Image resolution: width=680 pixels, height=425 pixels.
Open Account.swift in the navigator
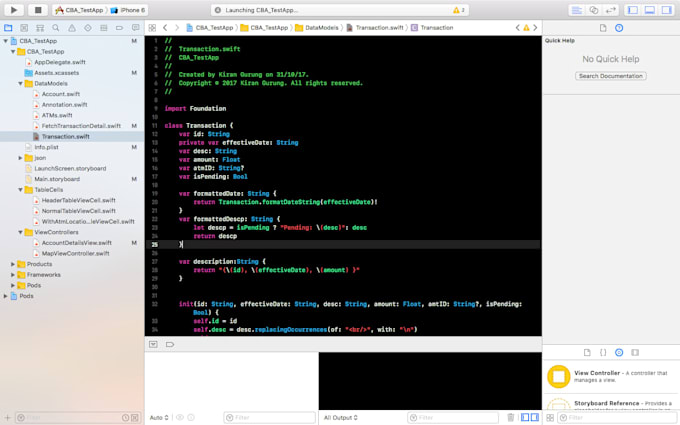[x=60, y=95]
